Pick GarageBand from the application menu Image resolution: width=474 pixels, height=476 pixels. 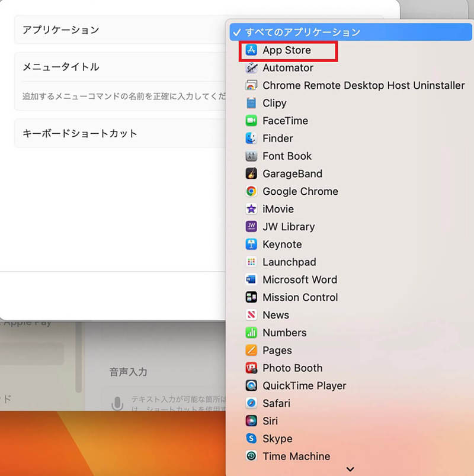coord(351,173)
